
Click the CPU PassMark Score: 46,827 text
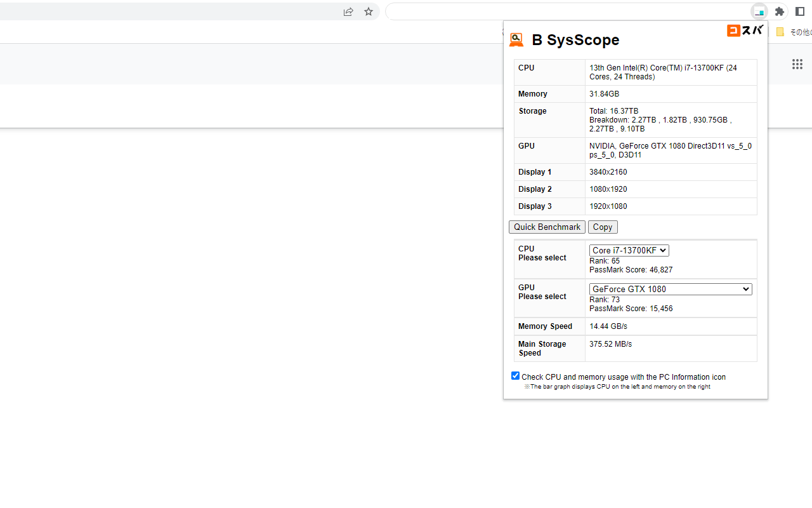coord(631,270)
